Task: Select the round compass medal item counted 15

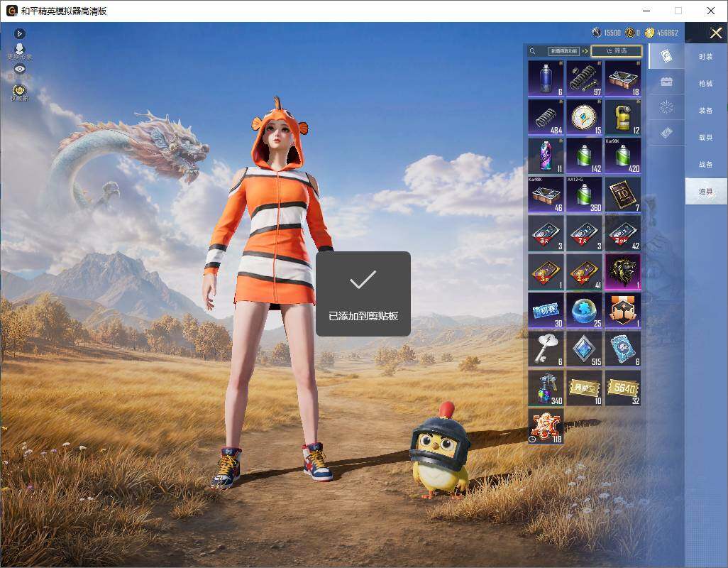Action: [x=585, y=117]
